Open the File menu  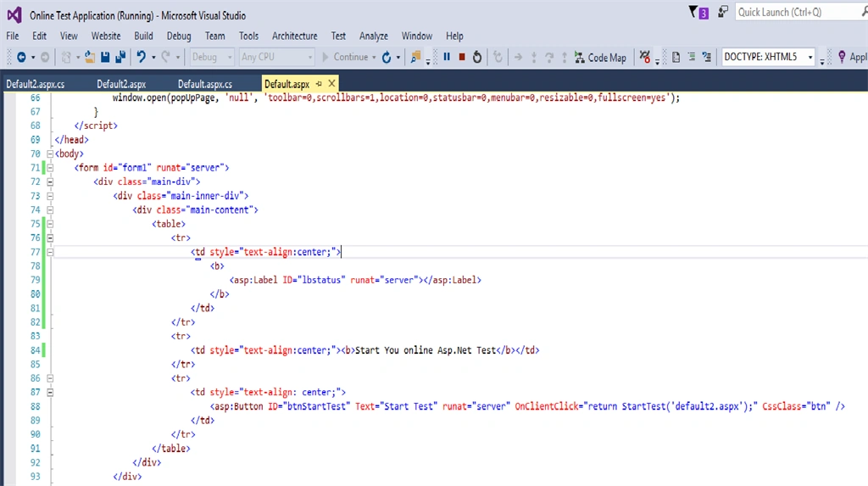(12, 36)
